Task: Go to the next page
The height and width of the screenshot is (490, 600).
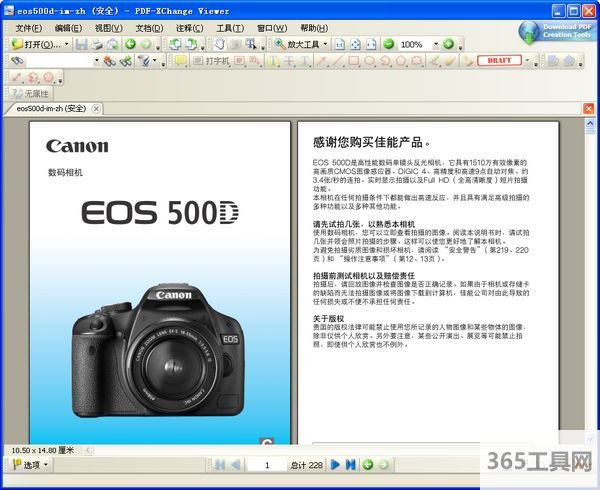Action: 335,465
